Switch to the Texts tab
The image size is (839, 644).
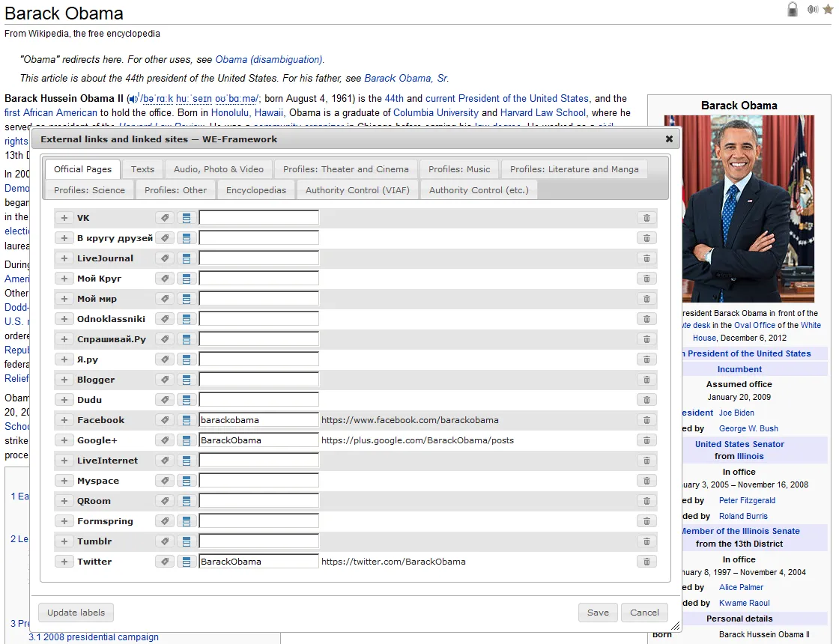(x=142, y=169)
